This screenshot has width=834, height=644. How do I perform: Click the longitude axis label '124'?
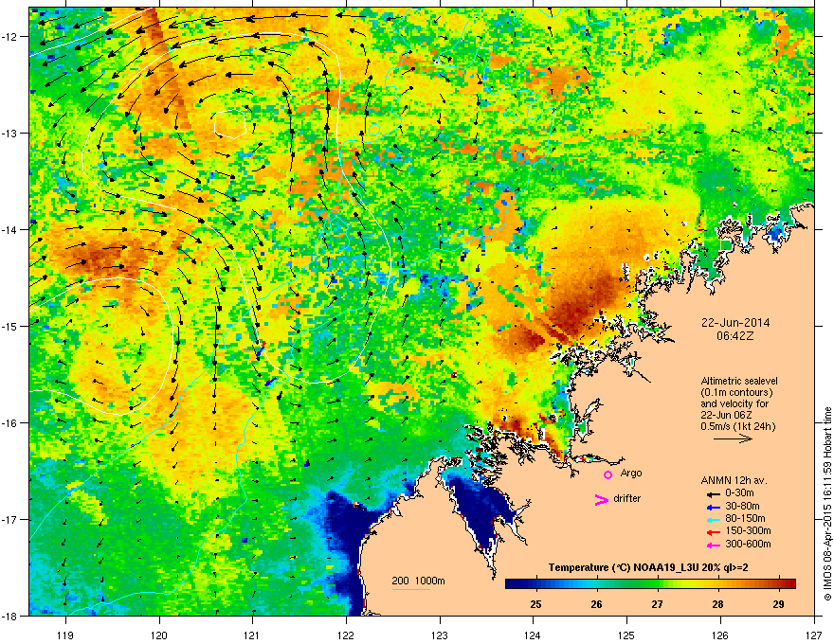coord(533,635)
